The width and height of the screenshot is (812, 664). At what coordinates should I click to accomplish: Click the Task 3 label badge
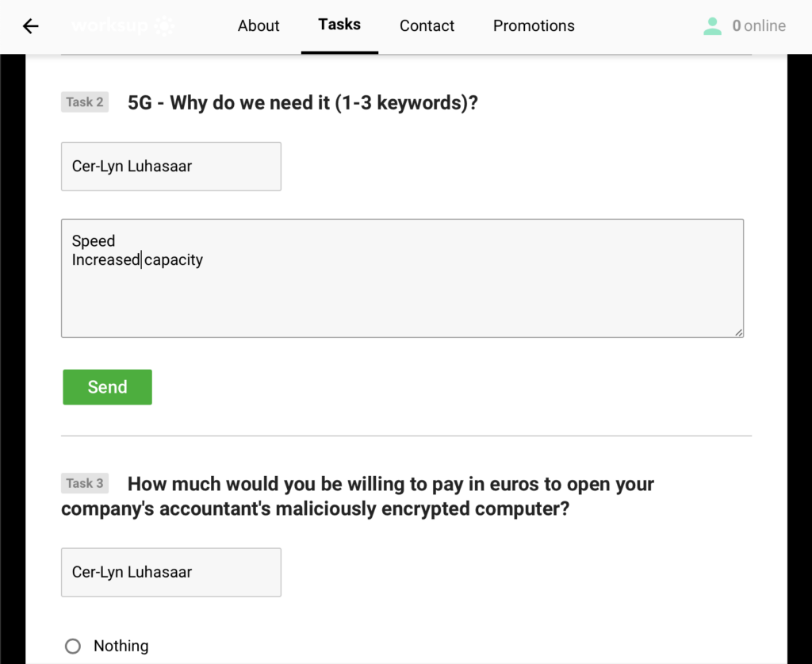(x=85, y=483)
